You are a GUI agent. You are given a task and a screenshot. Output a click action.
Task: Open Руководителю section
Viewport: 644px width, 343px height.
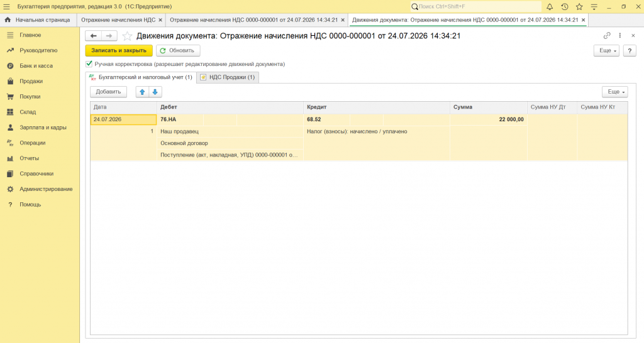pyautogui.click(x=40, y=50)
